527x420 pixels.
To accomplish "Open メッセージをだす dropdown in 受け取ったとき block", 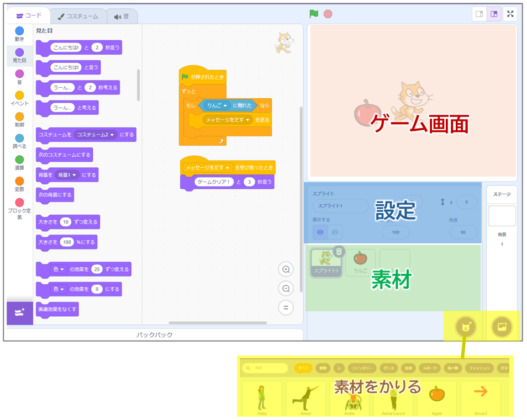I will click(x=207, y=168).
